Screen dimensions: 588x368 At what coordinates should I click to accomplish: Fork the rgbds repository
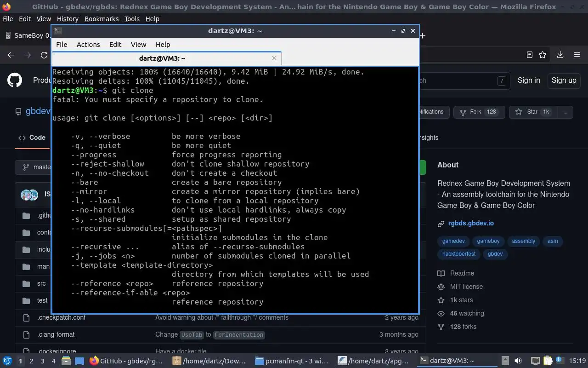coord(479,112)
